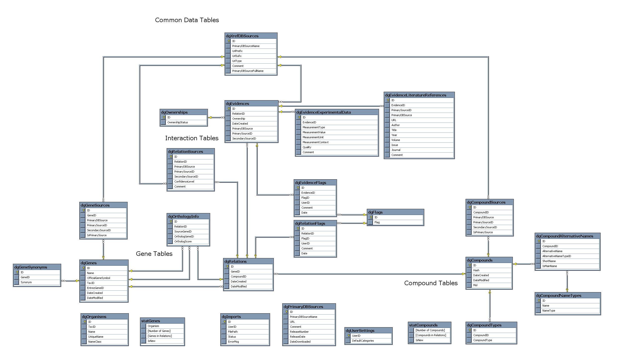The image size is (617, 364).
Task: Select the key icon in dgCompoundAlternativeNames table
Action: [x=539, y=241]
